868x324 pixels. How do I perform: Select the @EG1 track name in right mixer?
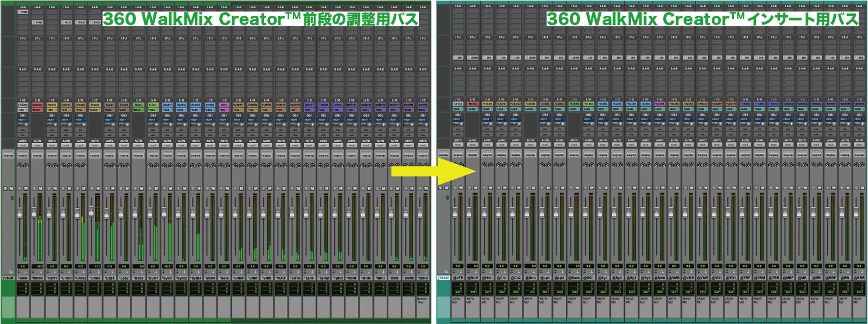[587, 278]
